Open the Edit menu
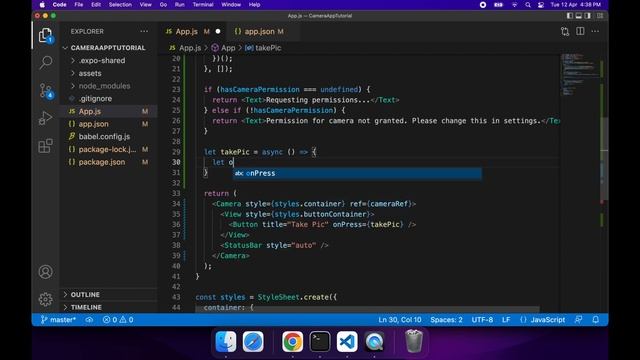The width and height of the screenshot is (640, 360). click(96, 4)
